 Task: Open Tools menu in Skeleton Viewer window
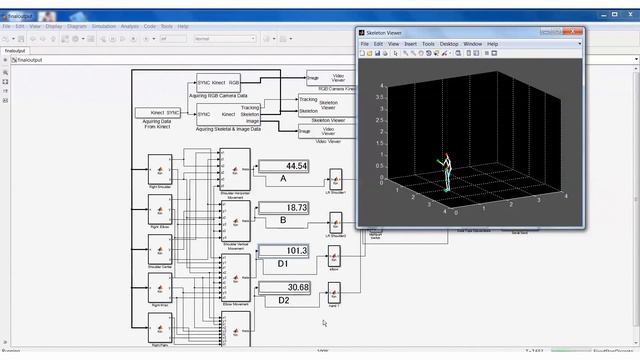pos(428,44)
